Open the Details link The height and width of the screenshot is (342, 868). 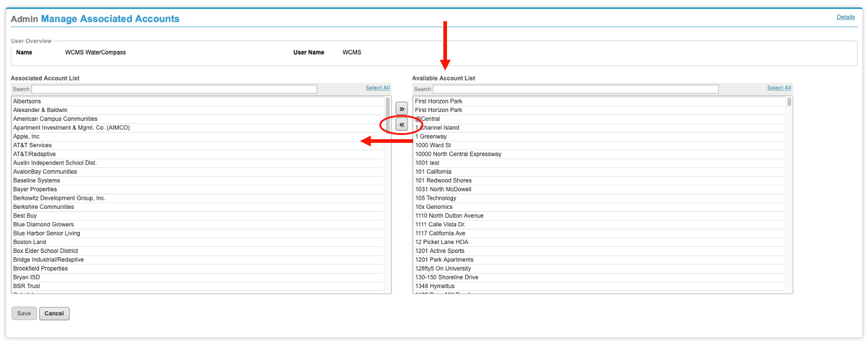coord(846,17)
